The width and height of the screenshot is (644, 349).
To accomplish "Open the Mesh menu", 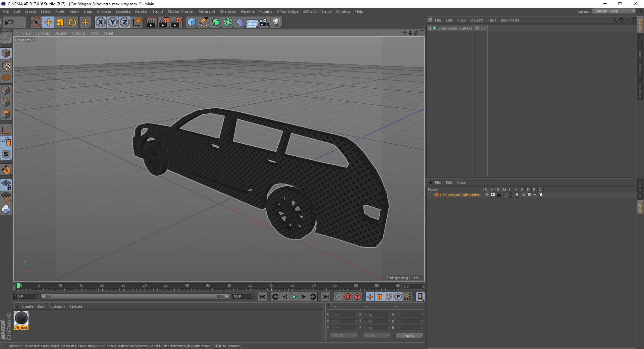I will [74, 11].
